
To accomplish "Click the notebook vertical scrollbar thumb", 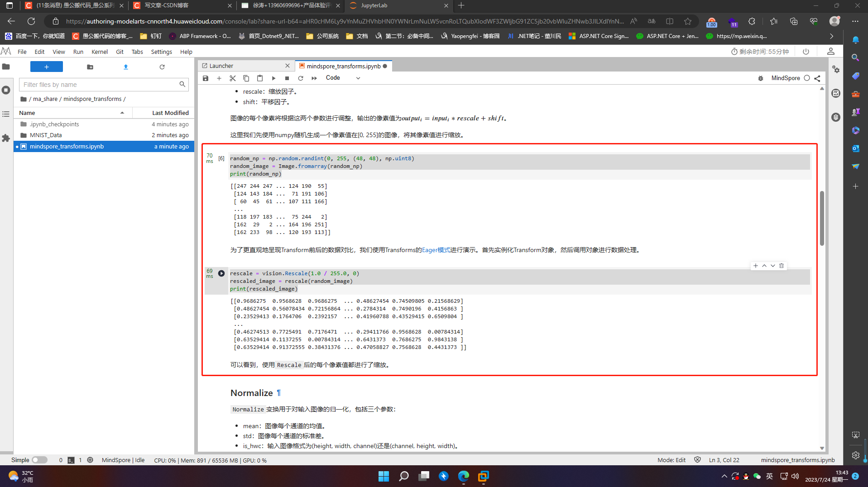I will click(822, 218).
